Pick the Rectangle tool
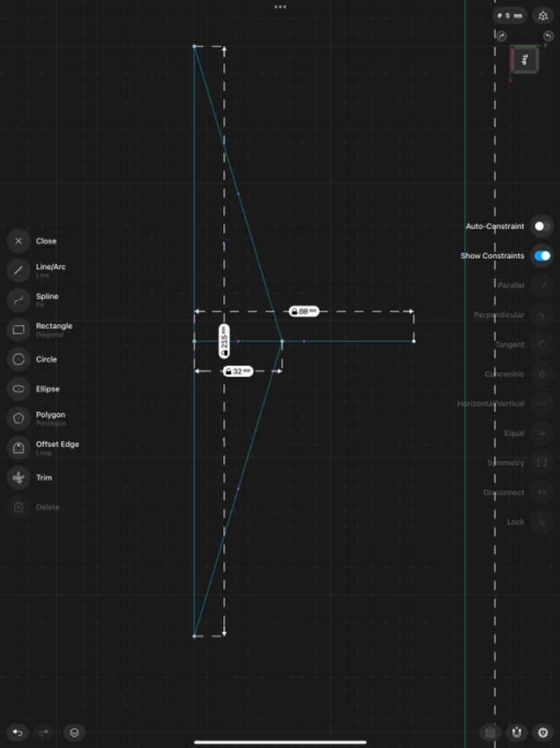 coord(19,330)
